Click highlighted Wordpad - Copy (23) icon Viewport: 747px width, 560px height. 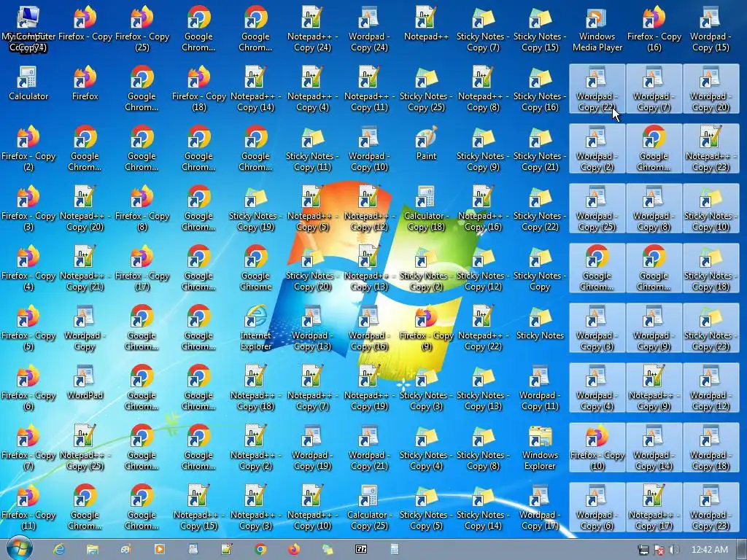point(711,508)
